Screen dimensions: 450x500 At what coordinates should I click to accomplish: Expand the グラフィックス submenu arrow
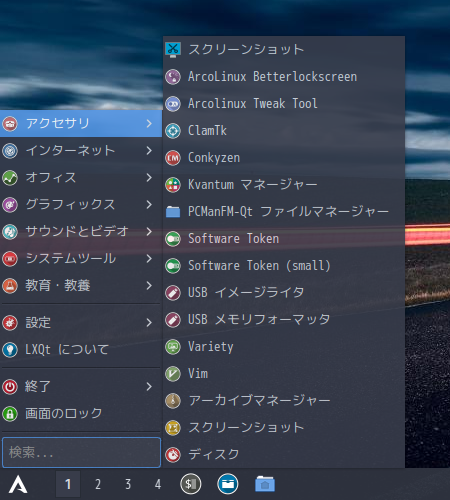point(149,205)
